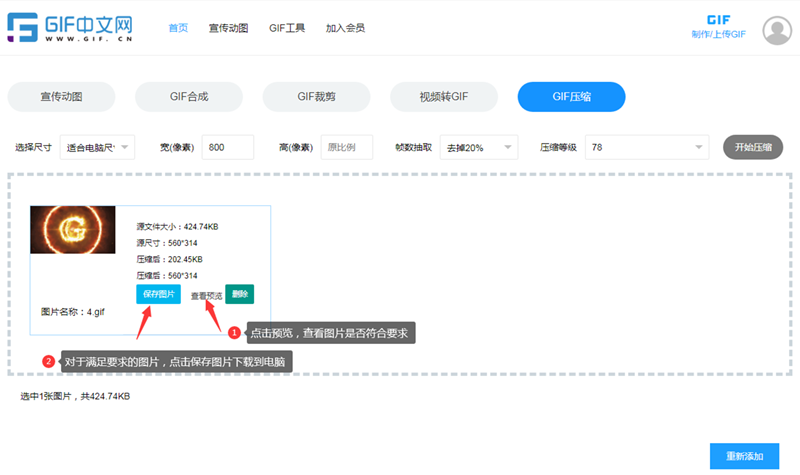Click the 宽(像素) input field
The image size is (800, 475).
tap(227, 147)
